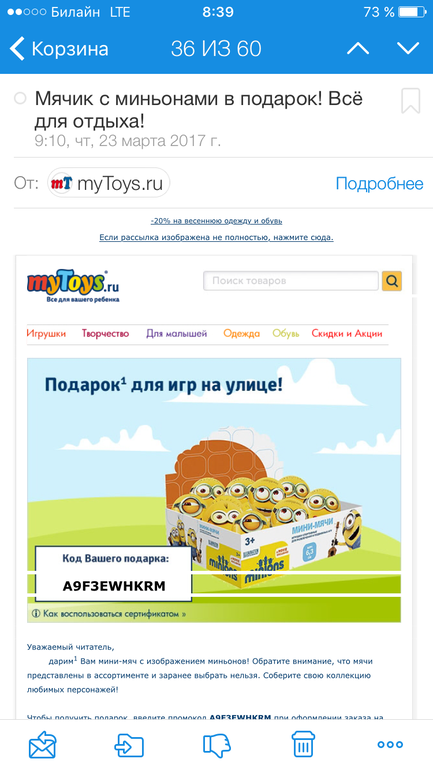
Task: Go to previous message with up chevron
Action: 358,48
